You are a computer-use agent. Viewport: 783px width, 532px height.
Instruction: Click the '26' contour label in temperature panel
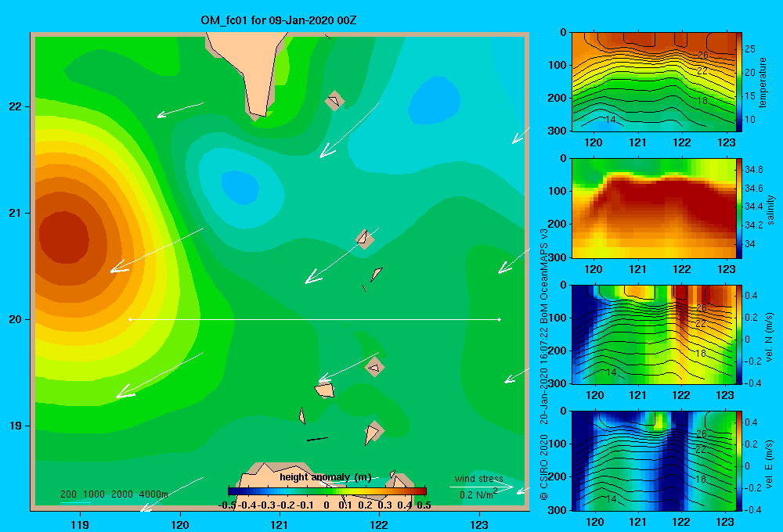coord(702,56)
